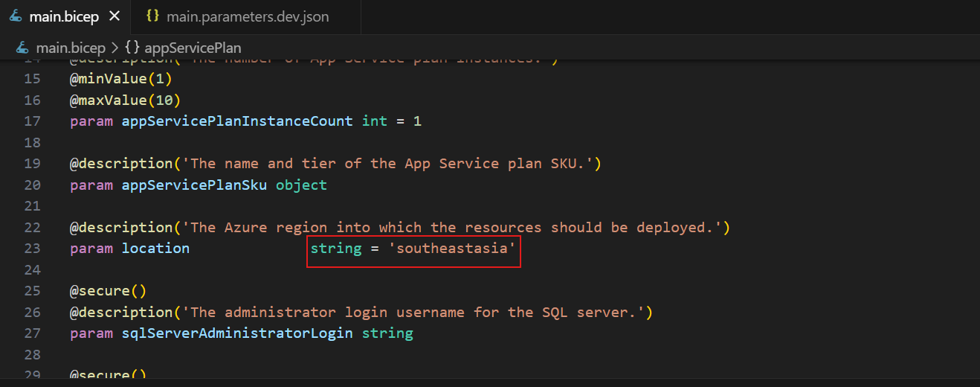980x387 pixels.
Task: Click the 'southeastasia' default value
Action: (x=452, y=248)
